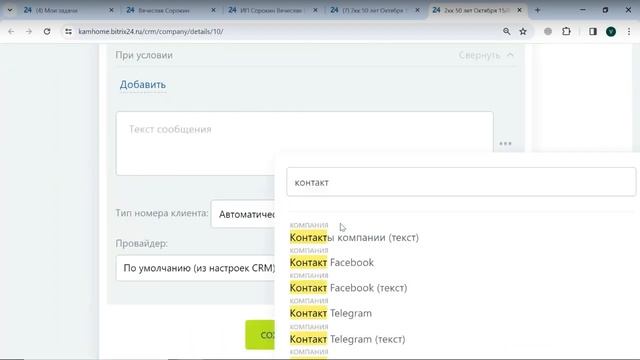Open the extensions puzzle icon
The image size is (640, 360).
pos(566,31)
